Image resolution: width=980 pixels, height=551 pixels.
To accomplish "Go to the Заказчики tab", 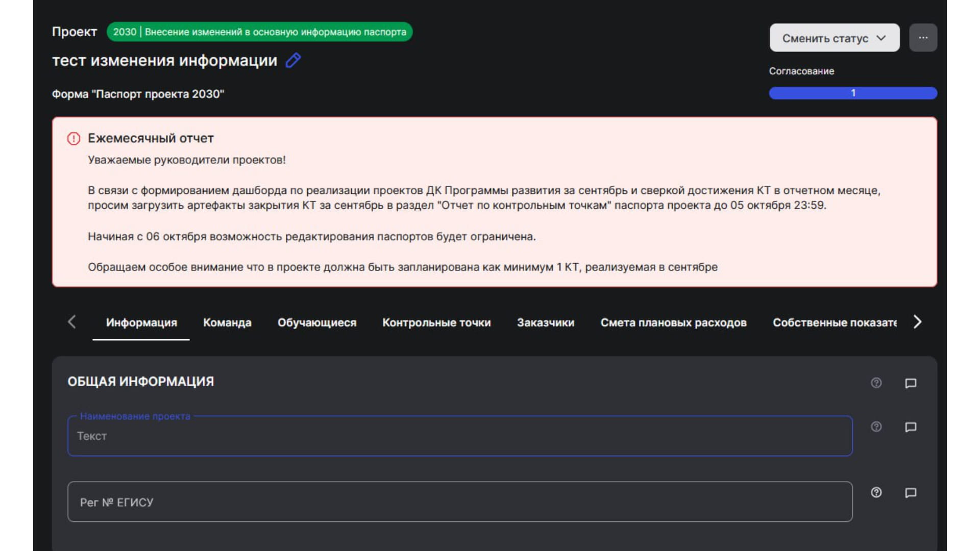I will point(546,322).
